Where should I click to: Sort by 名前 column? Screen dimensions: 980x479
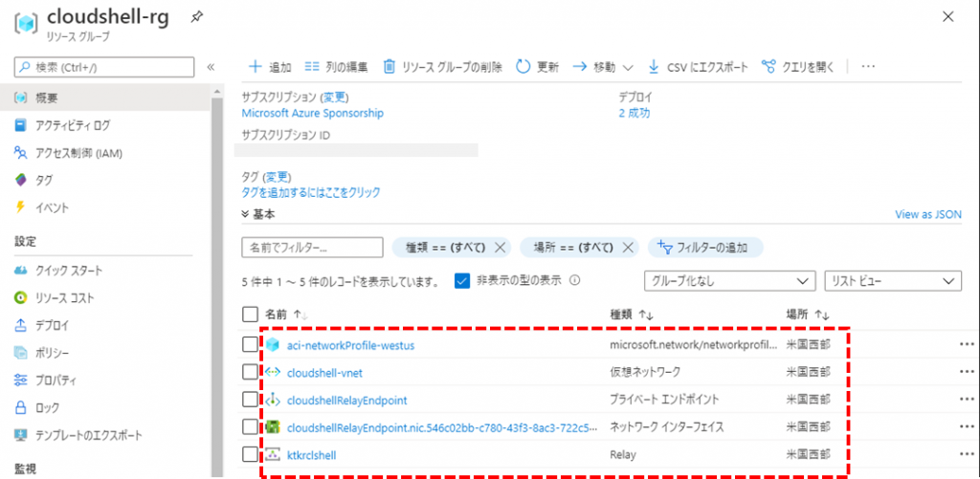(x=287, y=315)
